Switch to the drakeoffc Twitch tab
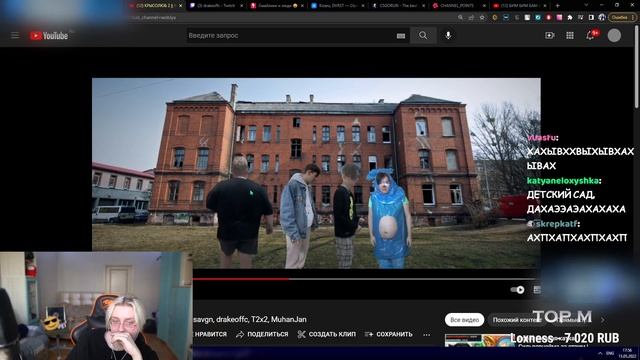The image size is (640, 360). tap(216, 6)
